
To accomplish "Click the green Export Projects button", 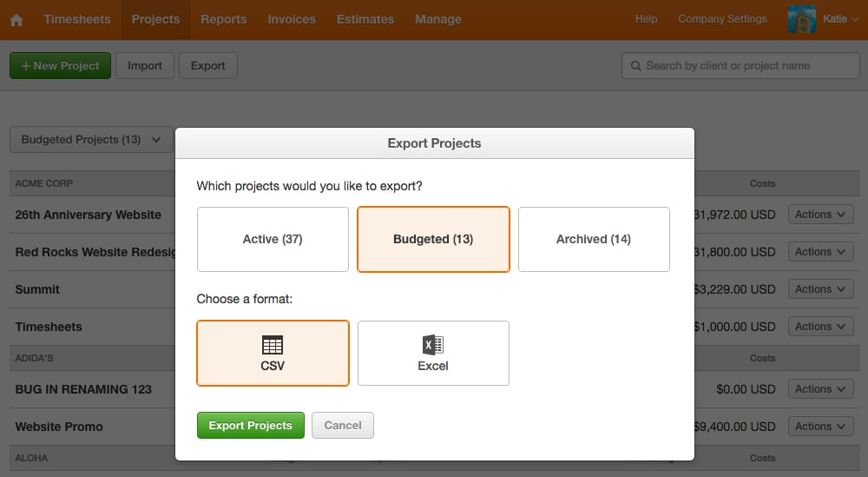I will pyautogui.click(x=250, y=425).
